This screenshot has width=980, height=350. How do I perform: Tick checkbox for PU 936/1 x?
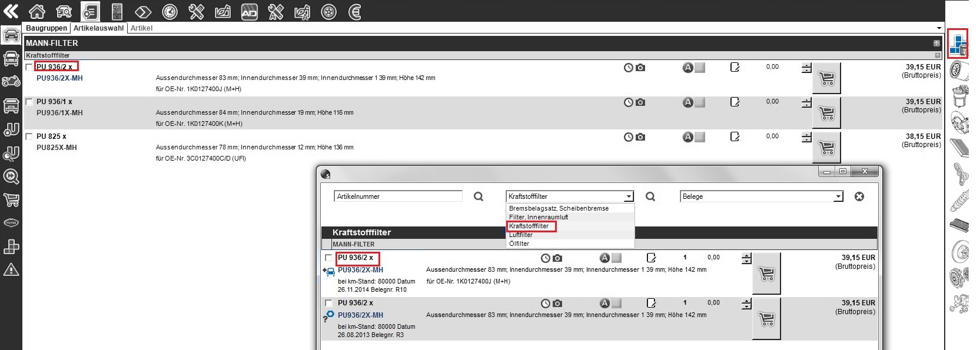click(x=29, y=102)
